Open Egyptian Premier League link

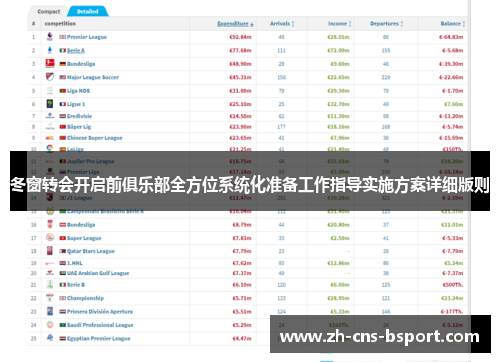point(99,338)
